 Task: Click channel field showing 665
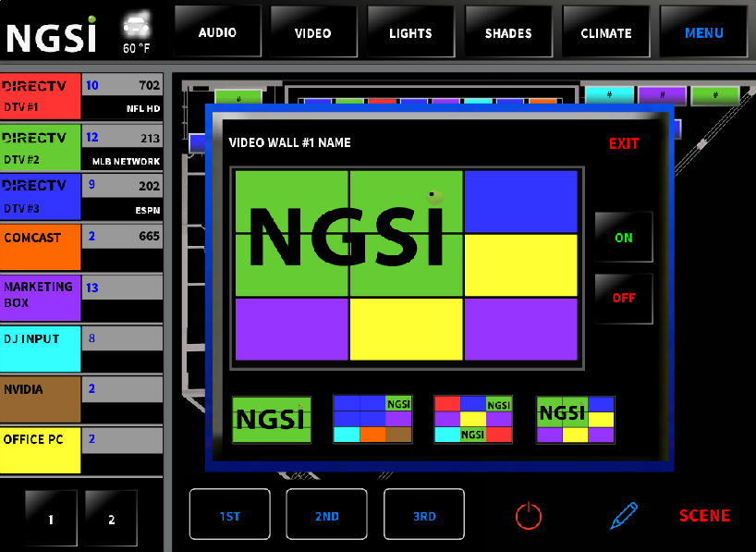(122, 237)
